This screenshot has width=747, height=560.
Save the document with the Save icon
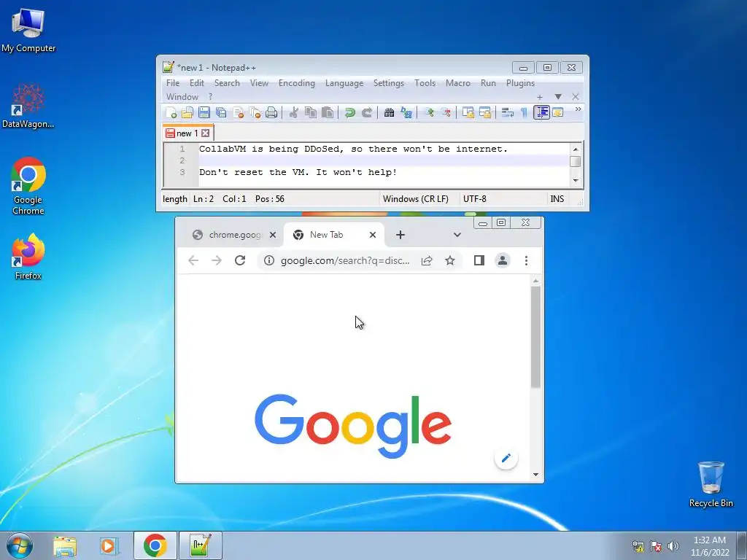click(204, 112)
